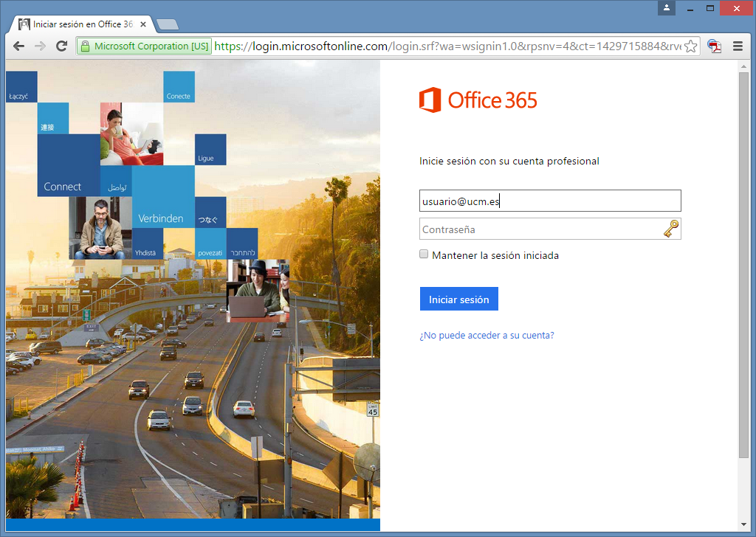The image size is (756, 537).
Task: Open the Chrome user profile button
Action: [667, 8]
